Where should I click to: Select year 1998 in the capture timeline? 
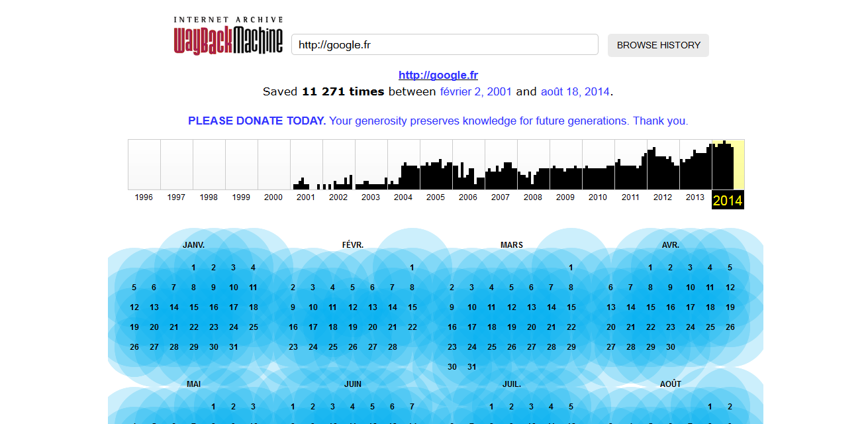[x=209, y=197]
